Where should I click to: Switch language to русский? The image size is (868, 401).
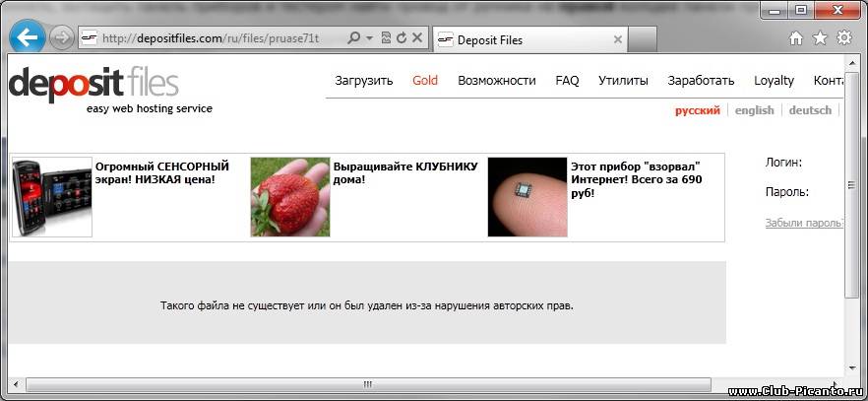(x=698, y=110)
